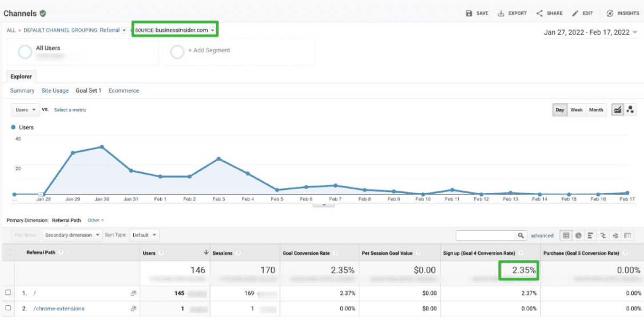Click the advanced filter link
644x320 pixels.
(542, 235)
